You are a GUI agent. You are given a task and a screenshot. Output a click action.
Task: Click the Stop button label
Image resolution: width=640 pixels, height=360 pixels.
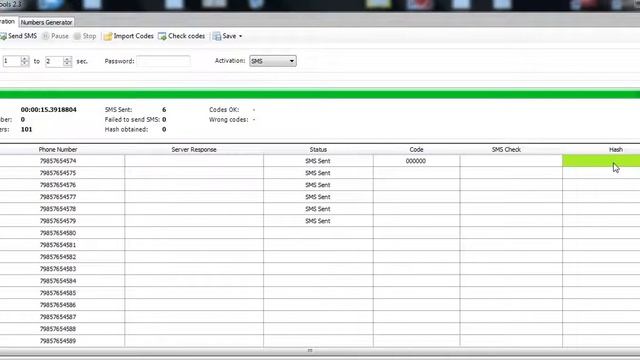coord(89,36)
